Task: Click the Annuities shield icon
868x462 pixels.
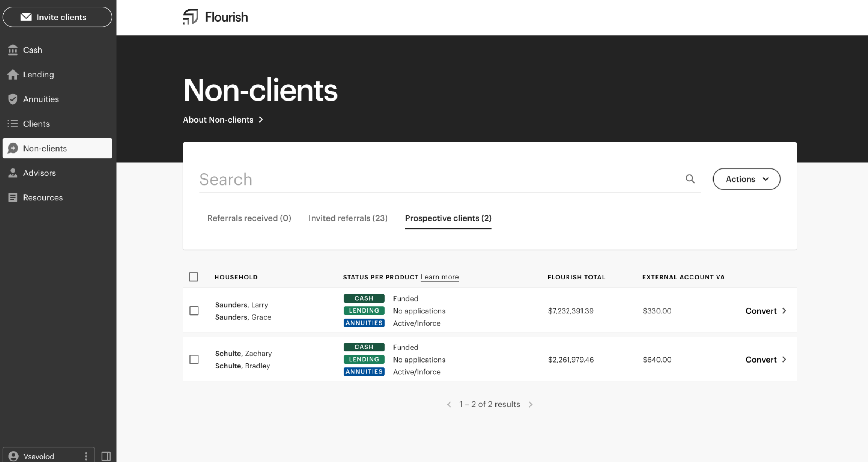Action: point(13,99)
